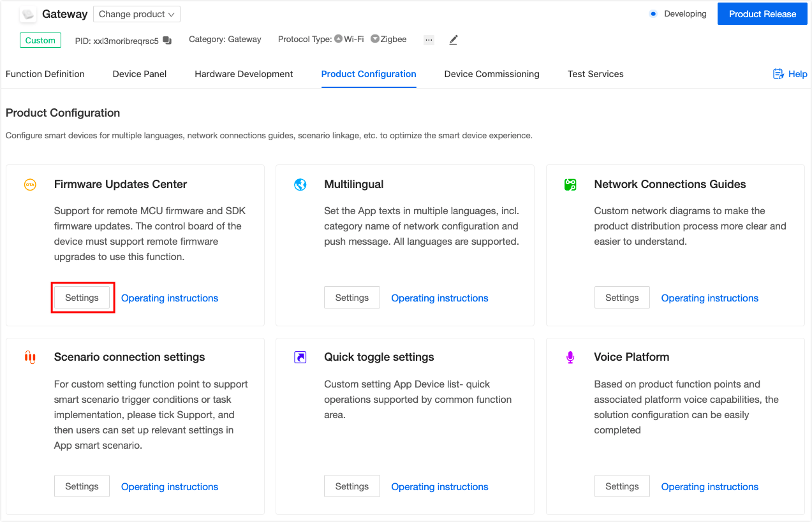
Task: Open Firmware Updates Center operating instructions
Action: tap(170, 298)
